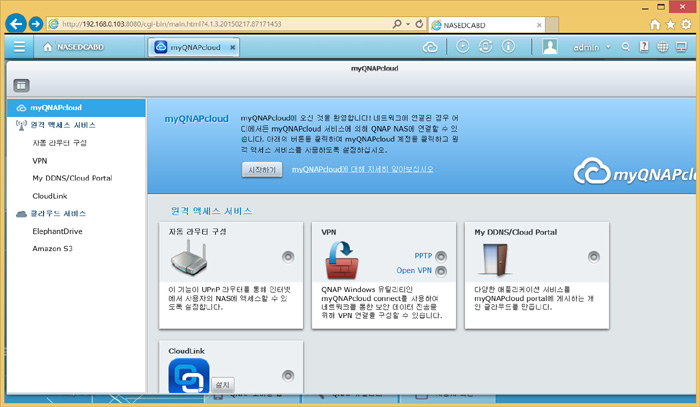The width and height of the screenshot is (700, 407).
Task: Open browser home page icon
Action: pyautogui.click(x=655, y=24)
